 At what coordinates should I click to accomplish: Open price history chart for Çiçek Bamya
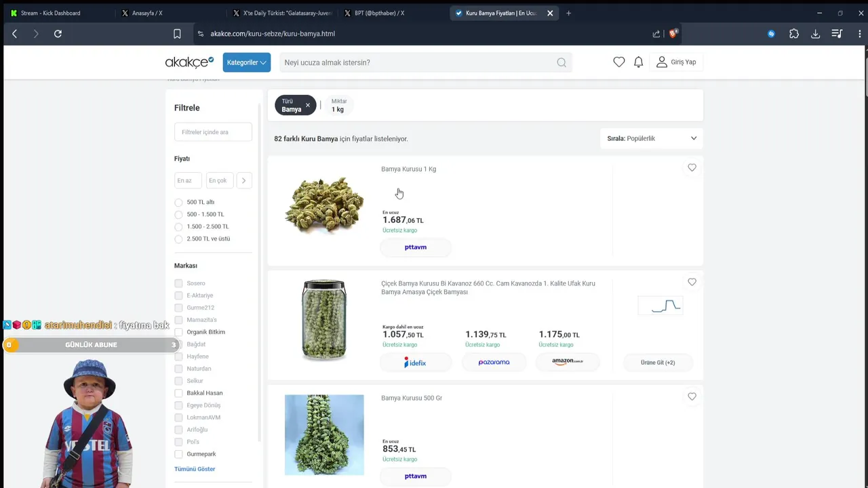tap(660, 306)
